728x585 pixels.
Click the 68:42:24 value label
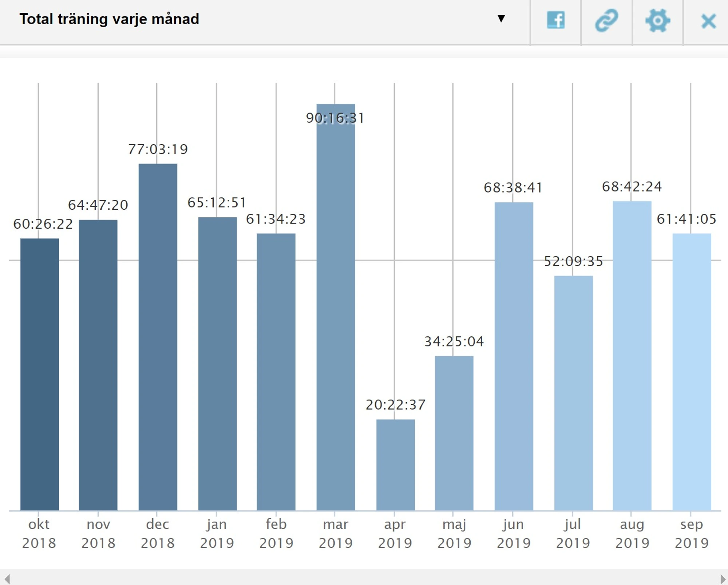click(x=632, y=187)
